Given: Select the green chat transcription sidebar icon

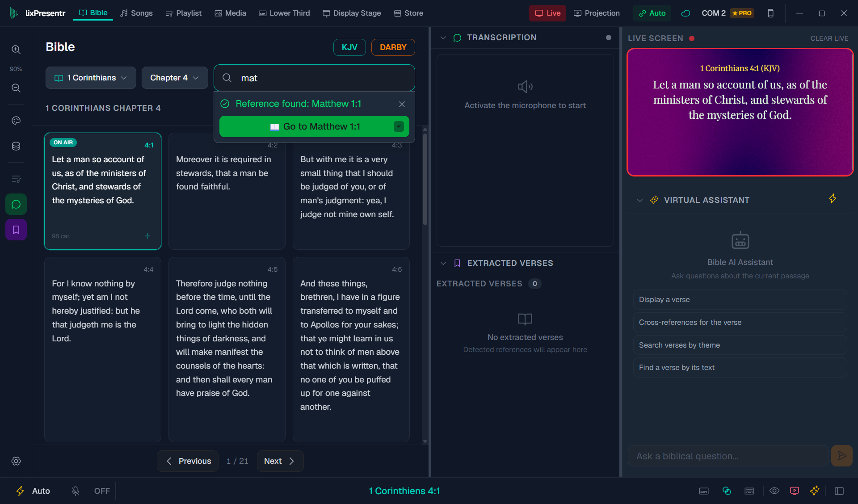Looking at the screenshot, I should (x=16, y=204).
